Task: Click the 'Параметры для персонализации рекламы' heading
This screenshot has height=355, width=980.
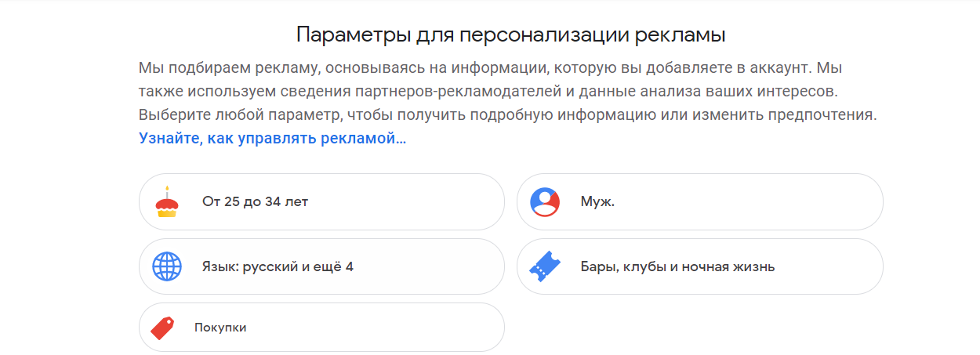Action: (510, 35)
